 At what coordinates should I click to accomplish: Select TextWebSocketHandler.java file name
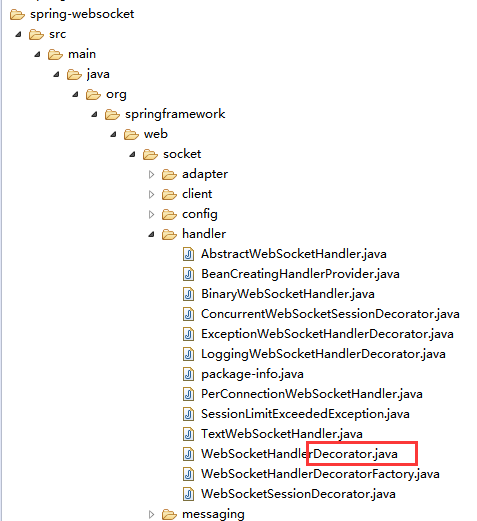coord(282,434)
